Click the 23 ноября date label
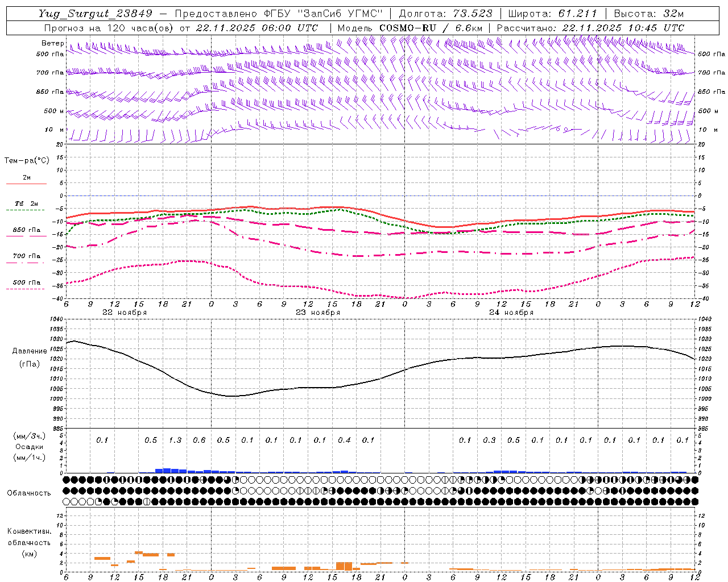 318,313
